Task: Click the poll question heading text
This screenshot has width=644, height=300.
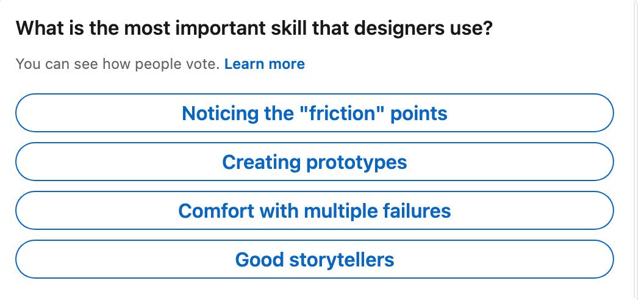Action: click(x=254, y=29)
